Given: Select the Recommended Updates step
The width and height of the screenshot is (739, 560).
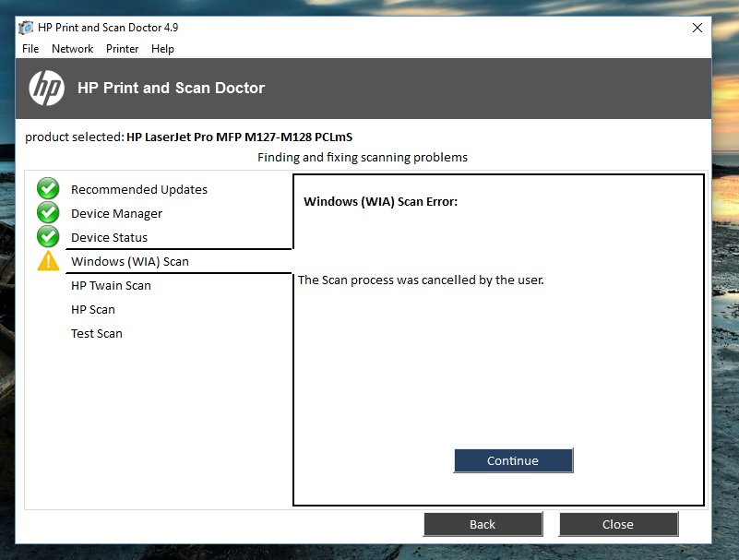Looking at the screenshot, I should pyautogui.click(x=139, y=189).
